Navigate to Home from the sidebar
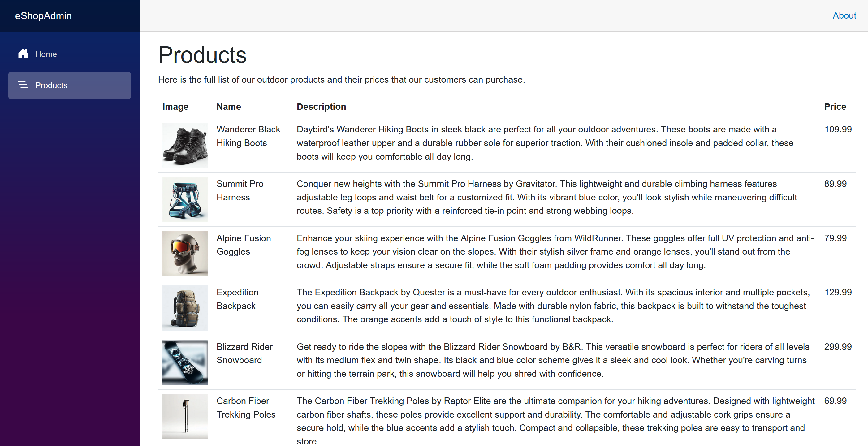868x446 pixels. (46, 54)
